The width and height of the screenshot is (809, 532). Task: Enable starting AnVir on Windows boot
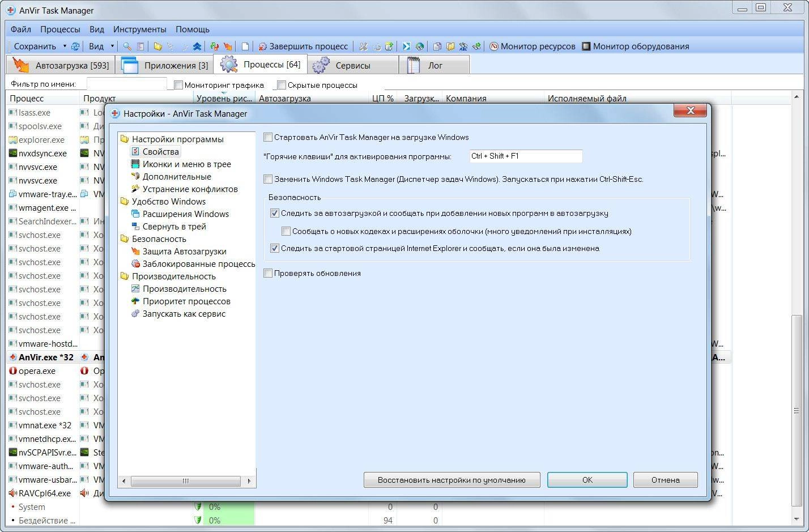pyautogui.click(x=268, y=137)
